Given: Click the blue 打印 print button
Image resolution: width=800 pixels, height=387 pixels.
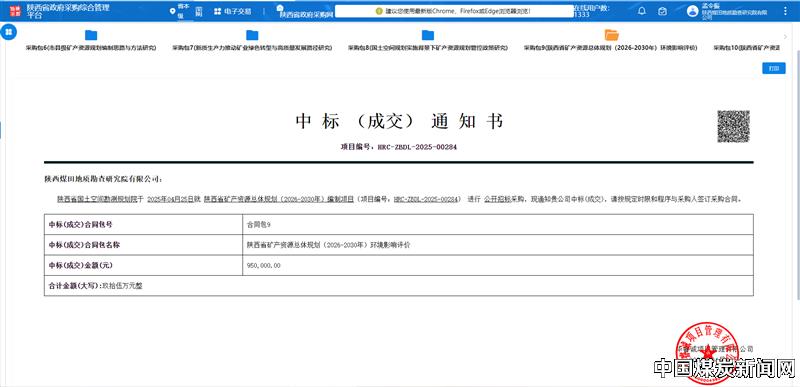Looking at the screenshot, I should click(773, 68).
